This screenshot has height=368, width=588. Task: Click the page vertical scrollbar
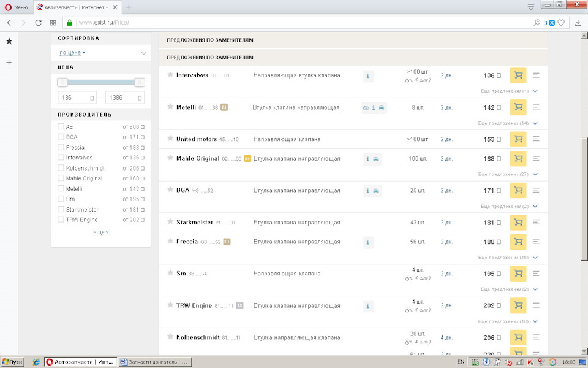tap(584, 199)
